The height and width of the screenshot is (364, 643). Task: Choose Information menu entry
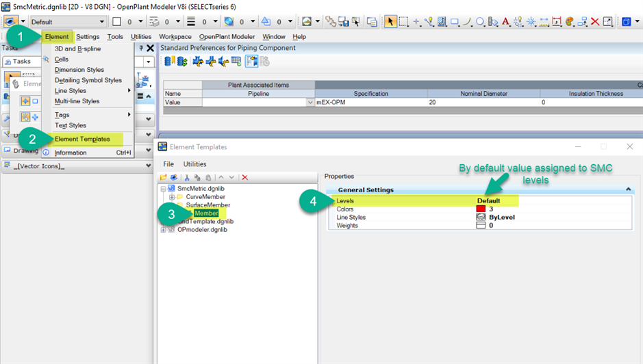coord(71,153)
